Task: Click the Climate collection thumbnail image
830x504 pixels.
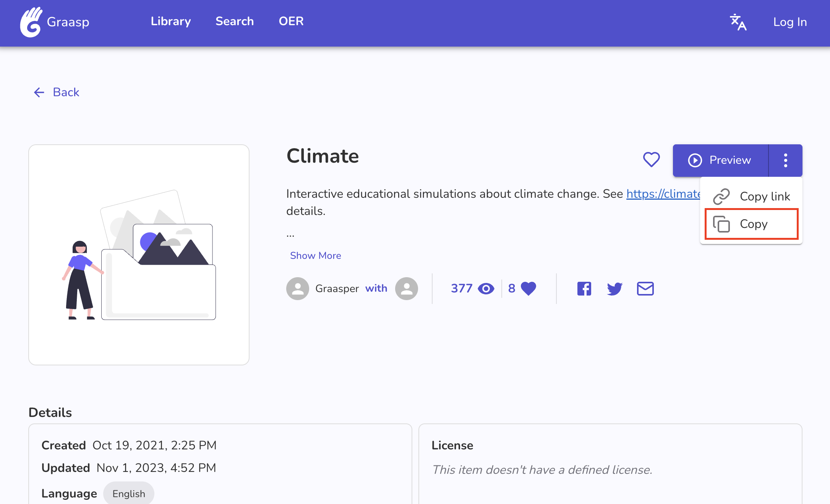Action: click(x=139, y=255)
